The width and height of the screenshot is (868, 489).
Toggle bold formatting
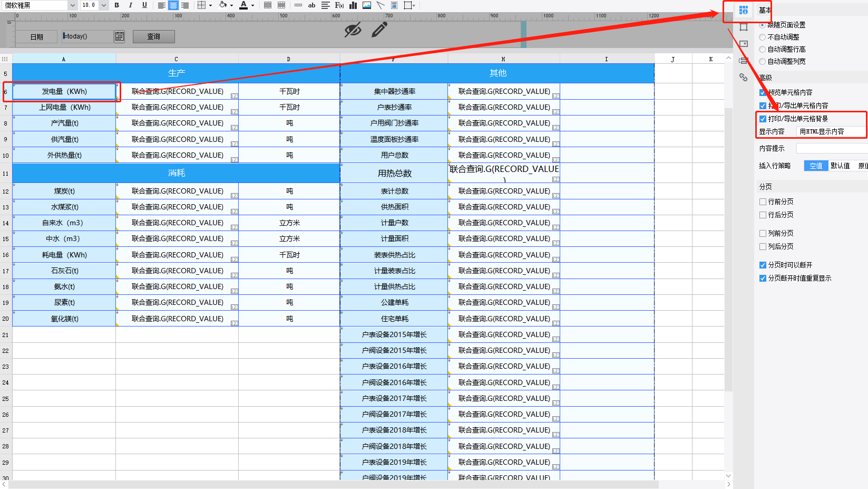point(116,5)
